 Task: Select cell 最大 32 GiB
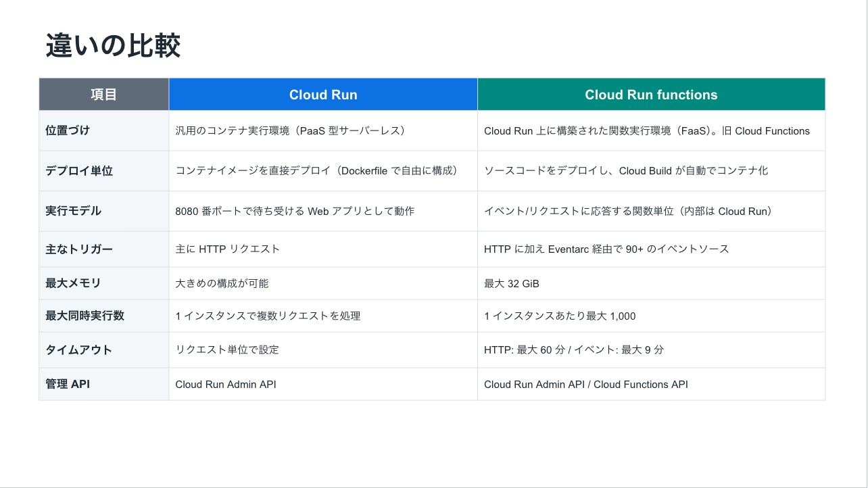pos(652,283)
